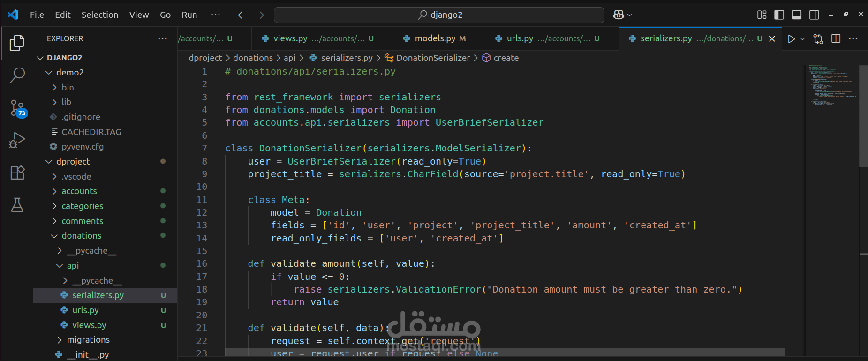
Task: Click line number 16 in gutter
Action: (x=202, y=263)
